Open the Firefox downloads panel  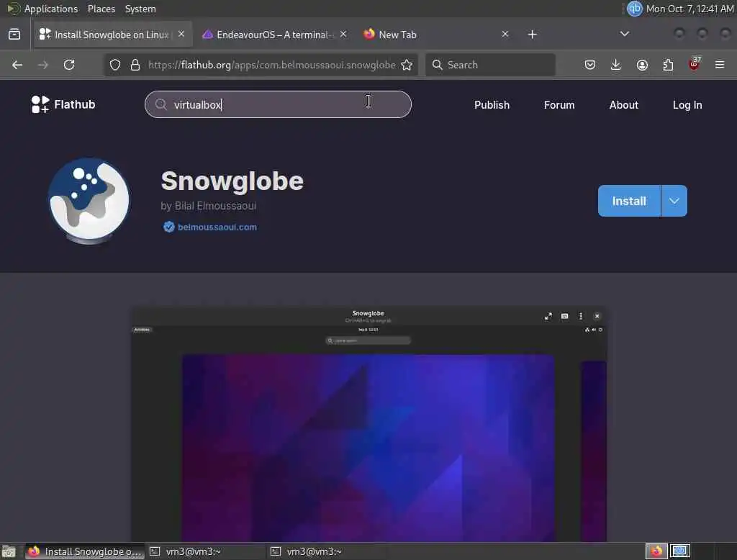pyautogui.click(x=616, y=65)
